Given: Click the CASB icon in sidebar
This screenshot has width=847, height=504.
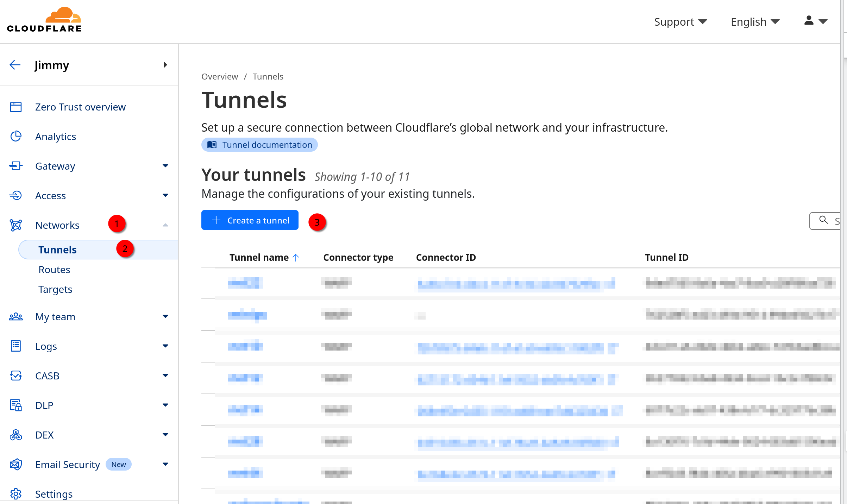Looking at the screenshot, I should click(x=16, y=376).
